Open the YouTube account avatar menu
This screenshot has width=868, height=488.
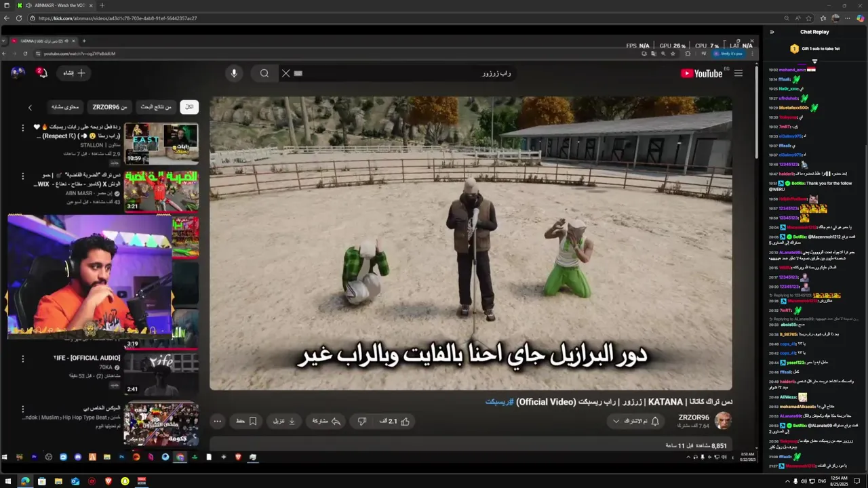click(x=18, y=73)
